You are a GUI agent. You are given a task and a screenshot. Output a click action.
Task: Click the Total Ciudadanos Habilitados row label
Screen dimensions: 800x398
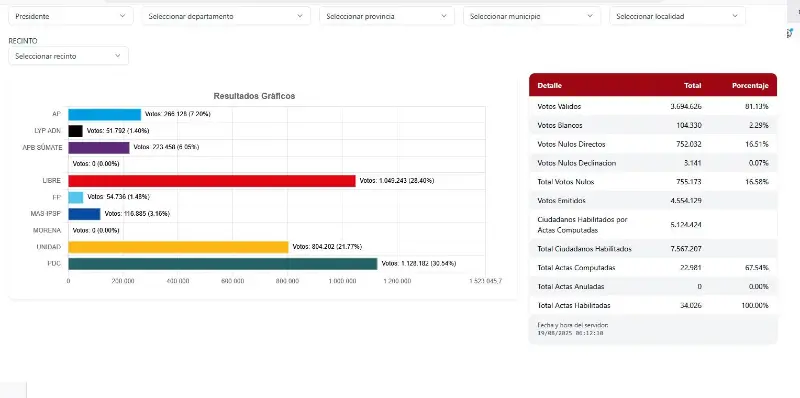point(584,249)
